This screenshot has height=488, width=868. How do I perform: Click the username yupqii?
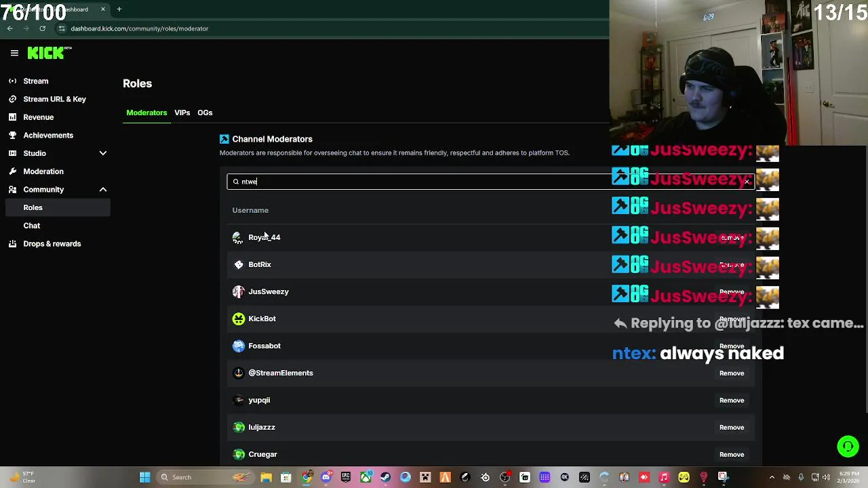259,400
